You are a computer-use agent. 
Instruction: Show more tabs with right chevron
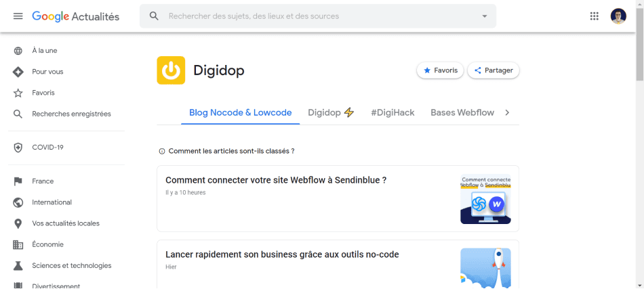coord(507,113)
